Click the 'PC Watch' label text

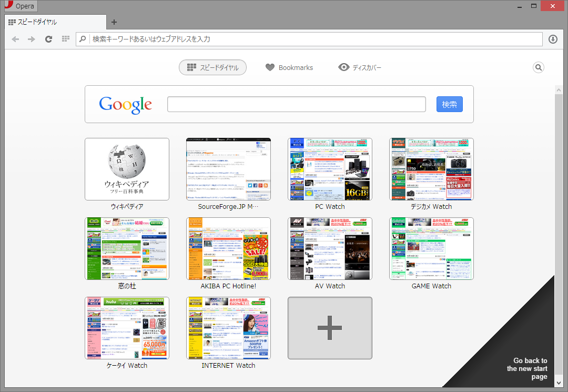click(330, 206)
